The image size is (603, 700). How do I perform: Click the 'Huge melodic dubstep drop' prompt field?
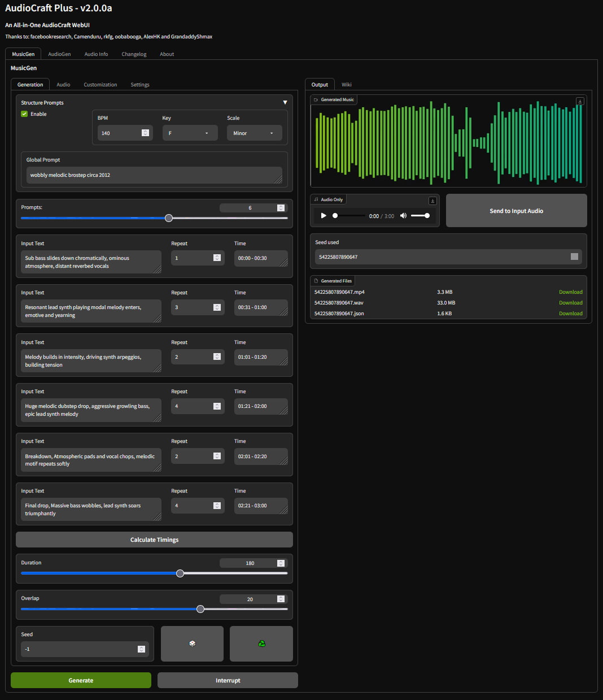pos(91,410)
